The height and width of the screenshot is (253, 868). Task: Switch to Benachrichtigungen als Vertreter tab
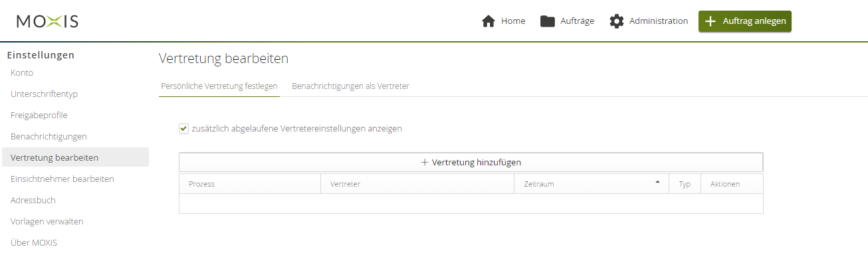pyautogui.click(x=350, y=86)
